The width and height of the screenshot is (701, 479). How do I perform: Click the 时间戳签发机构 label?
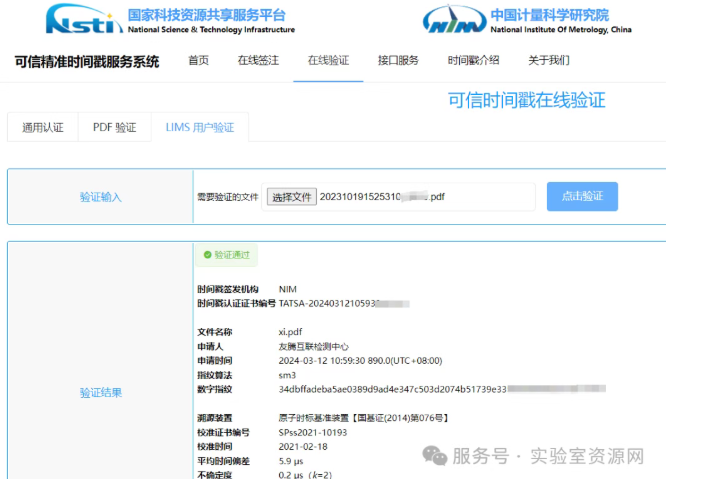(228, 289)
